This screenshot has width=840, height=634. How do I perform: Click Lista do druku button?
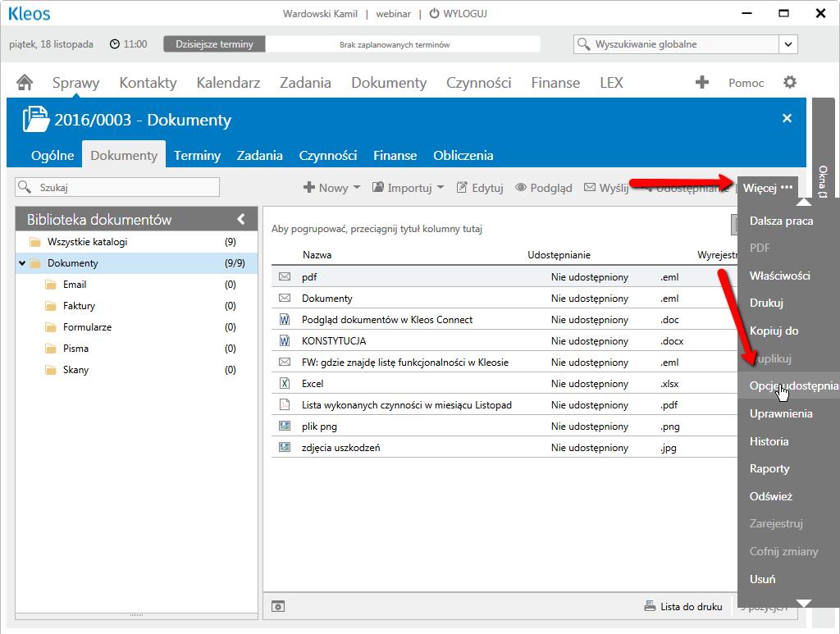pos(683,606)
